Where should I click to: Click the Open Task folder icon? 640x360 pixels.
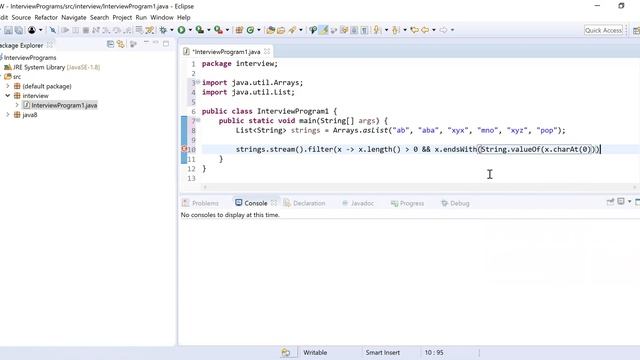[x=281, y=30]
